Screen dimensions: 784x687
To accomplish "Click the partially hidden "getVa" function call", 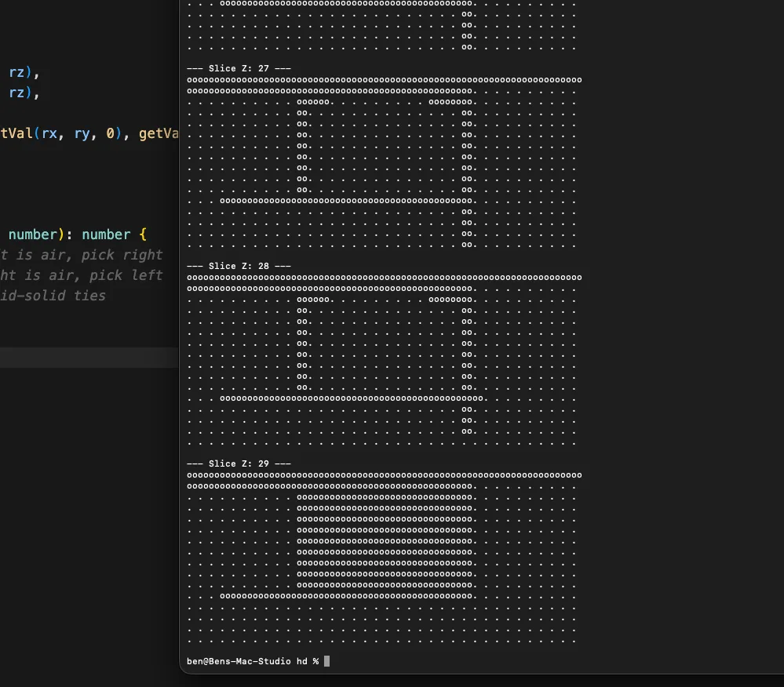I will [159, 134].
